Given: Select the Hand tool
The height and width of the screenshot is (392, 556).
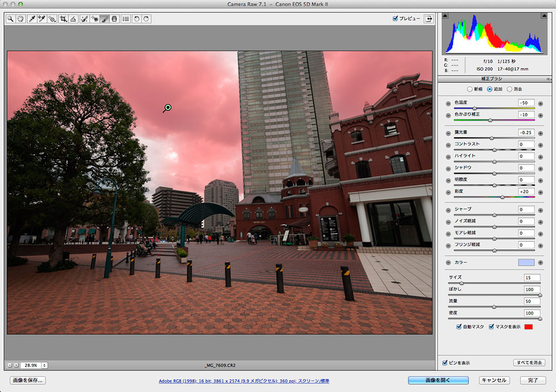Looking at the screenshot, I should click(x=20, y=19).
